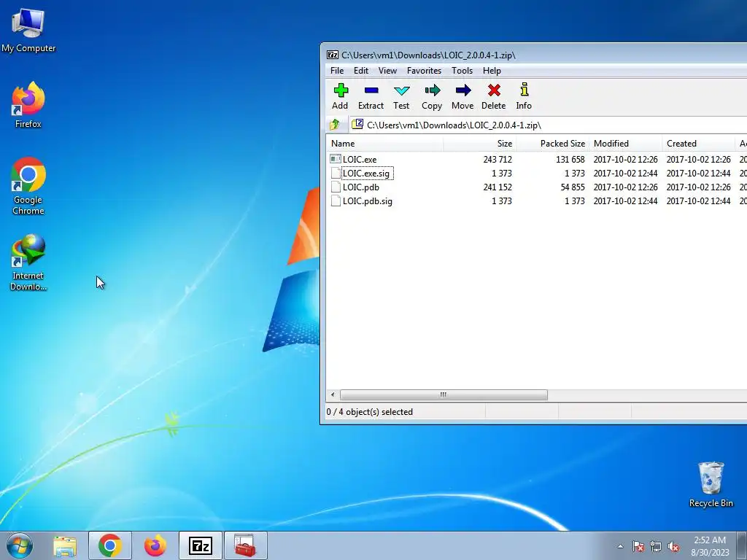This screenshot has height=560, width=747.
Task: Click the Copy toolbar button
Action: 432,97
